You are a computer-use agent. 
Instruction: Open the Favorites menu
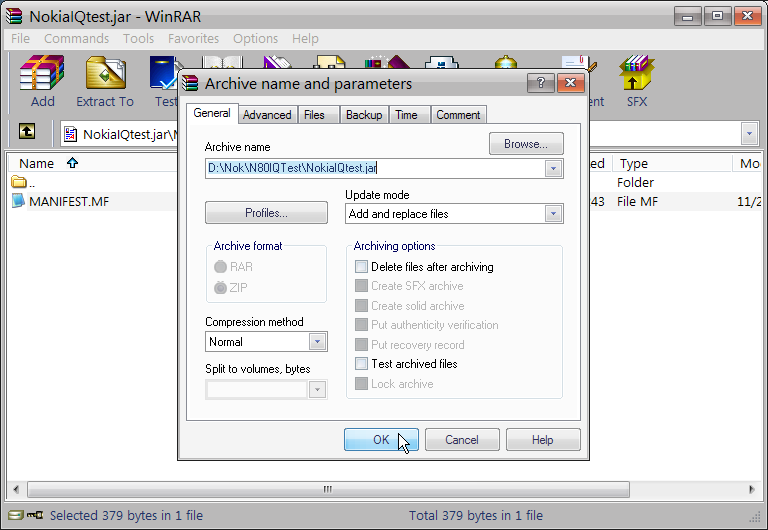[193, 38]
